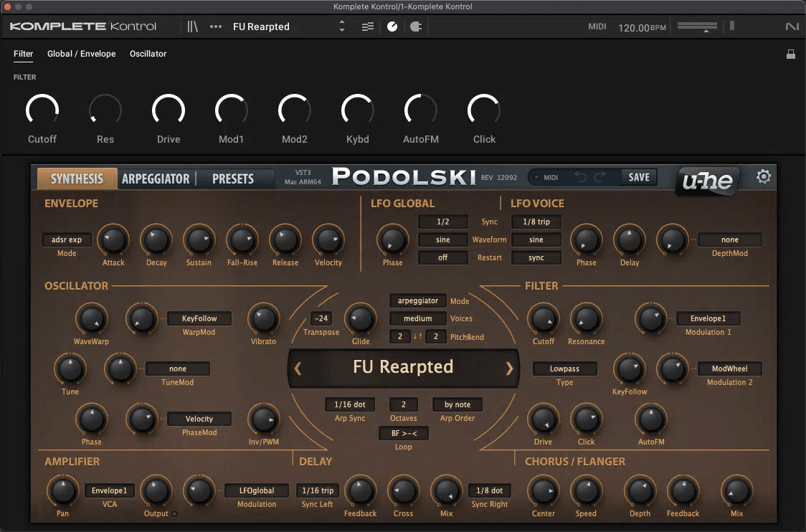Click the amplifier Pan knob
The height and width of the screenshot is (532, 806).
click(62, 490)
